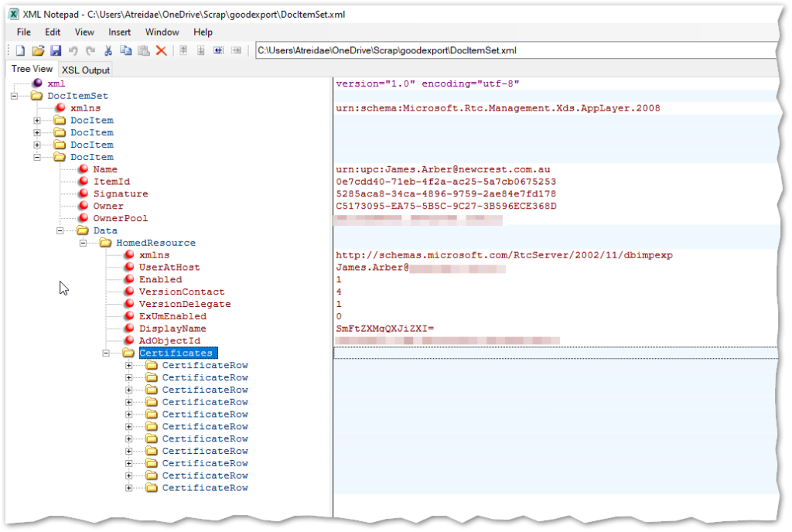Click the version="1.0" encoding="utf-8" value
792x532 pixels.
click(x=427, y=84)
